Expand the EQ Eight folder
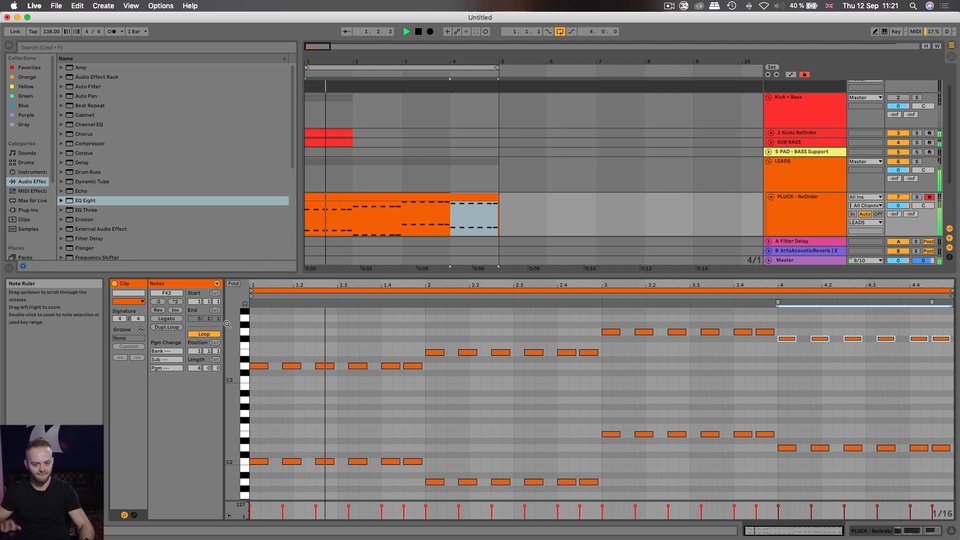 (61, 200)
